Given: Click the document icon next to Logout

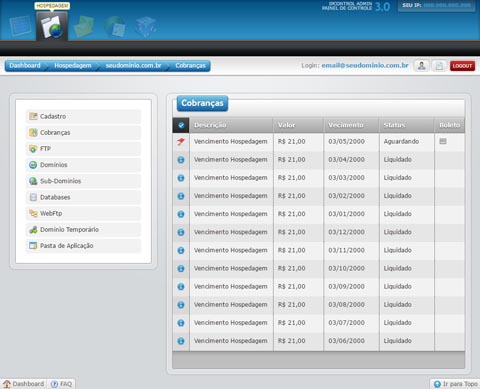Looking at the screenshot, I should click(439, 66).
